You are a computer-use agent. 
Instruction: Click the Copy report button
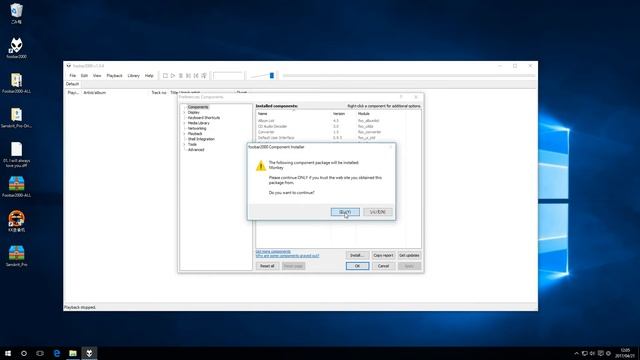click(383, 255)
